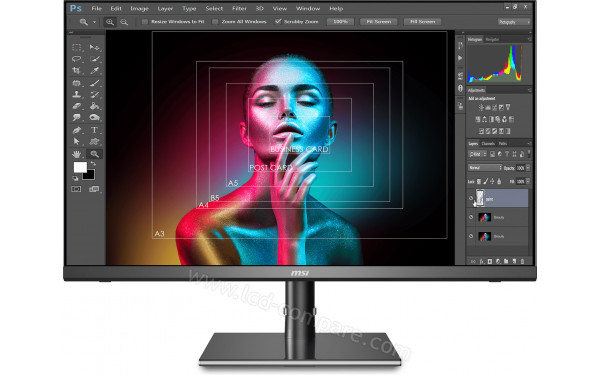Open the Layers panel flyout menu
Screen dimensions: 600x375
pyautogui.click(x=529, y=143)
